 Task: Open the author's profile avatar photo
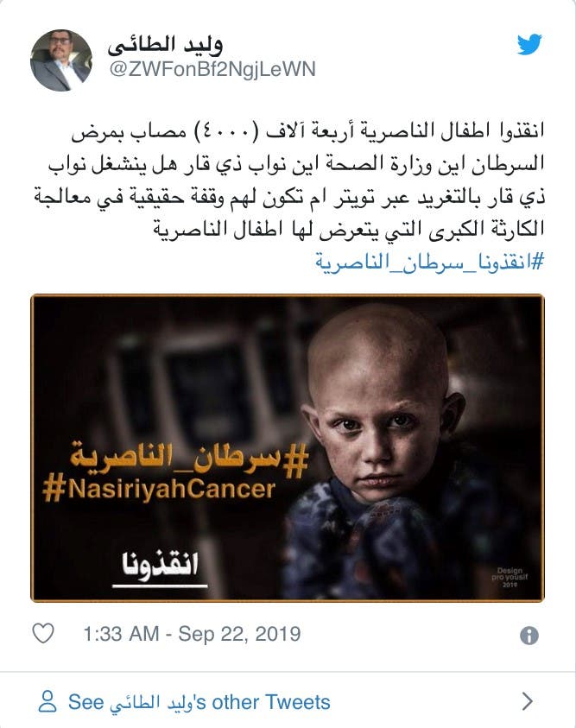(60, 60)
